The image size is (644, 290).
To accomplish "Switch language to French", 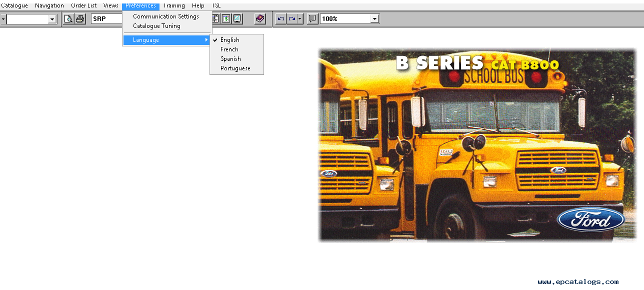I will coord(236,49).
